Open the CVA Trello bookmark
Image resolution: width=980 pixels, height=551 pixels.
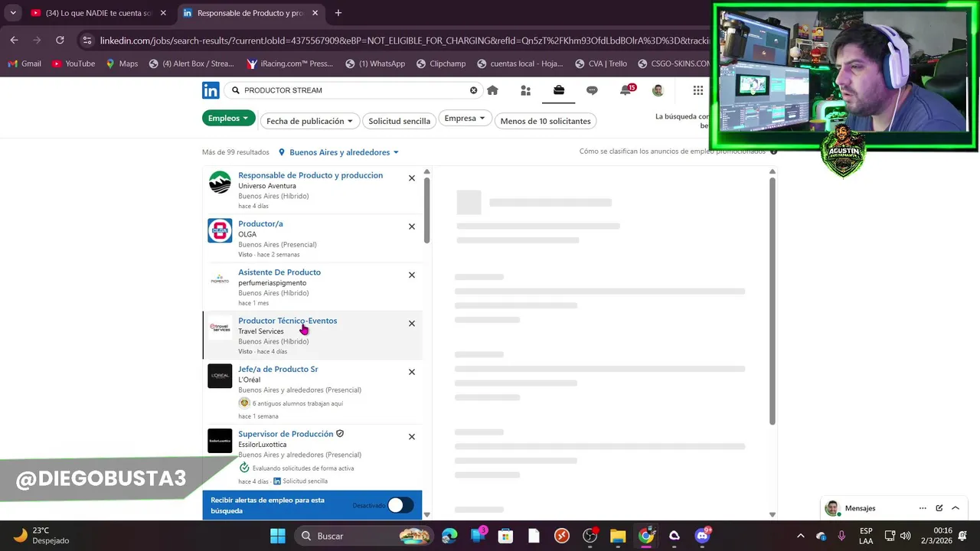point(601,64)
